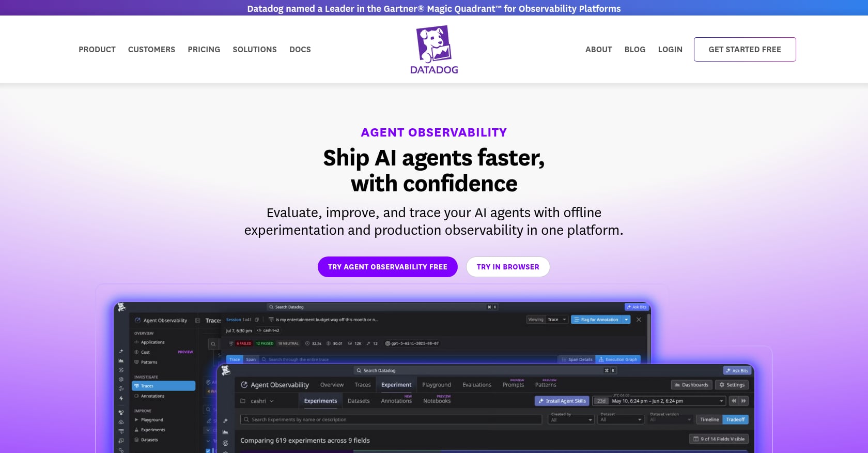
Task: Select the Execution Graph view
Action: click(x=618, y=359)
